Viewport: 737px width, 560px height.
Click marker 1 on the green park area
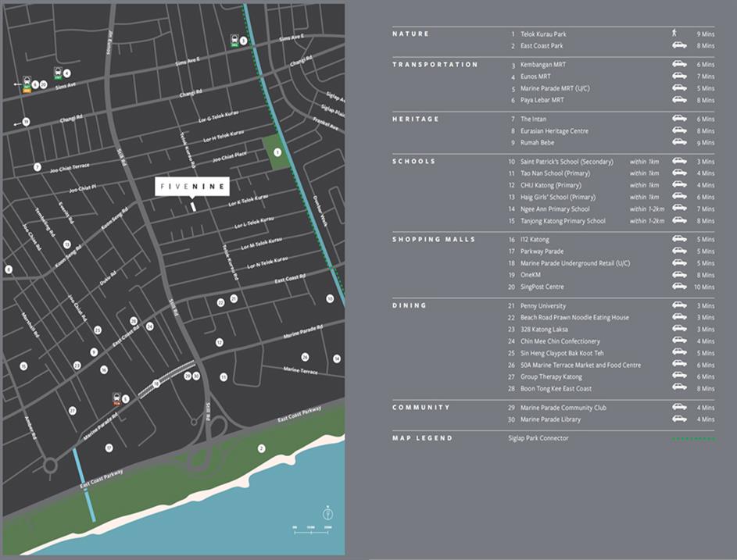click(x=277, y=152)
